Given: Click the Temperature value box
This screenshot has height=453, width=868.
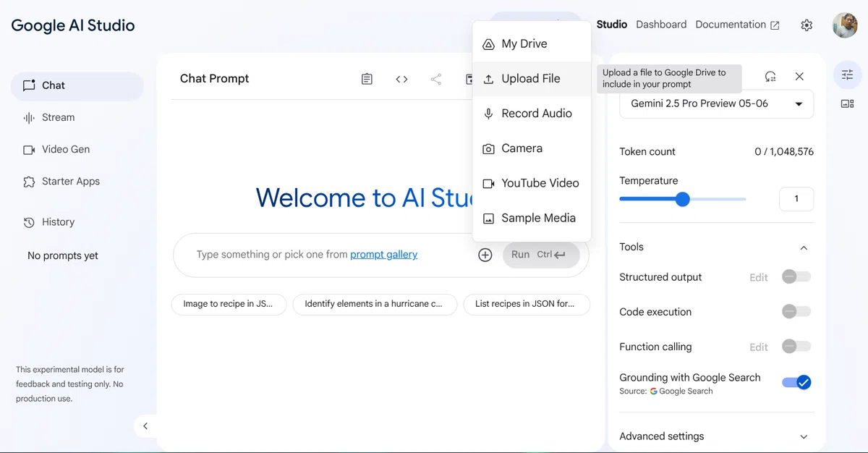Looking at the screenshot, I should [796, 199].
